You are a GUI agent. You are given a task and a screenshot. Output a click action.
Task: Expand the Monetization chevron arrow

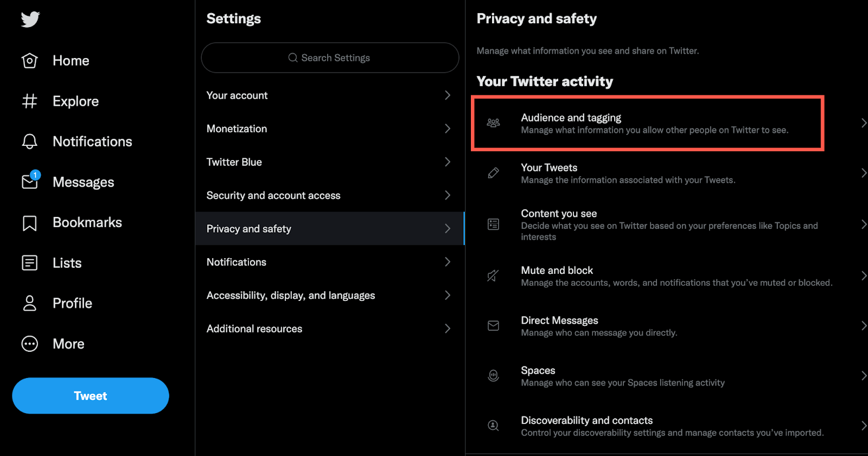tap(448, 129)
